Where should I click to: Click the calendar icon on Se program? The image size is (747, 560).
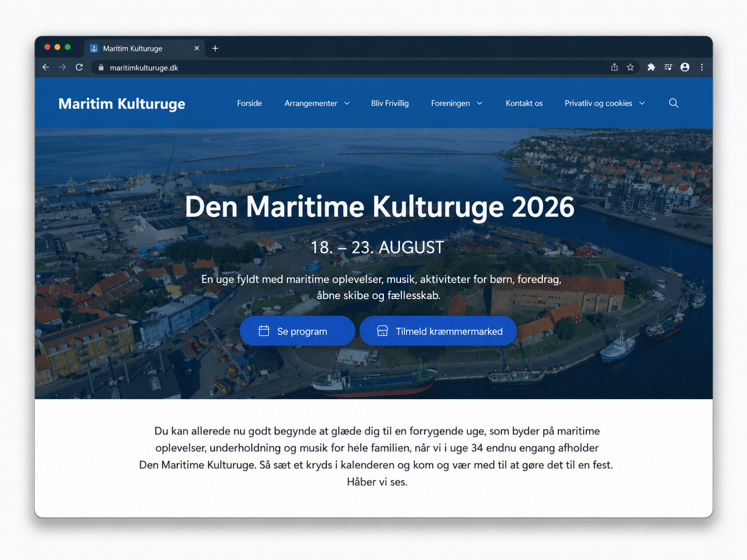pos(264,331)
